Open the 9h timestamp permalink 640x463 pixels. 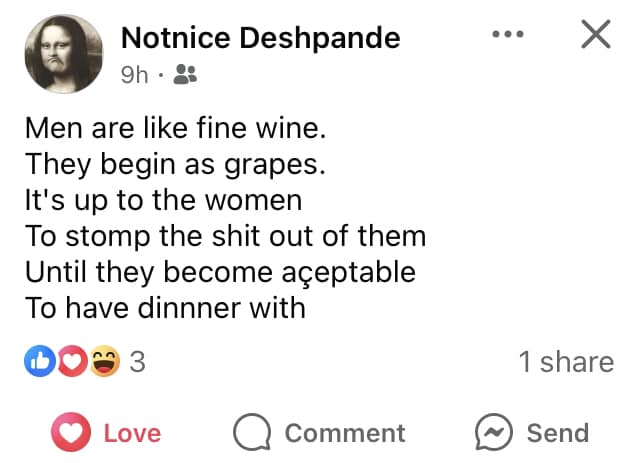click(x=134, y=75)
